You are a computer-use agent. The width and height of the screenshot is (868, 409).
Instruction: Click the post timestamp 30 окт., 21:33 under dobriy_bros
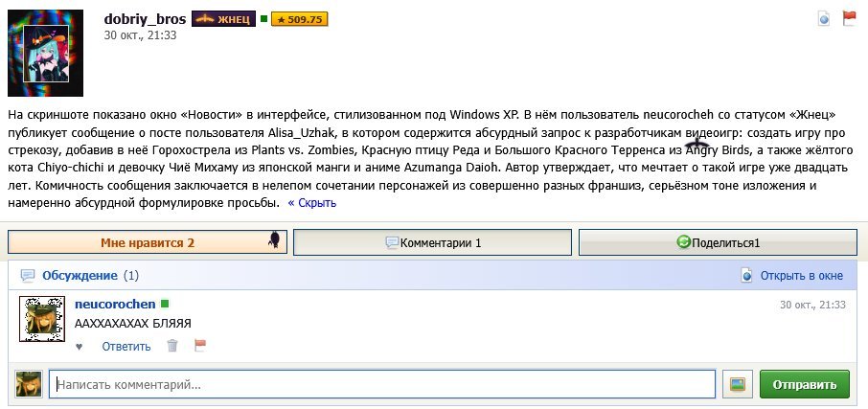[x=140, y=34]
